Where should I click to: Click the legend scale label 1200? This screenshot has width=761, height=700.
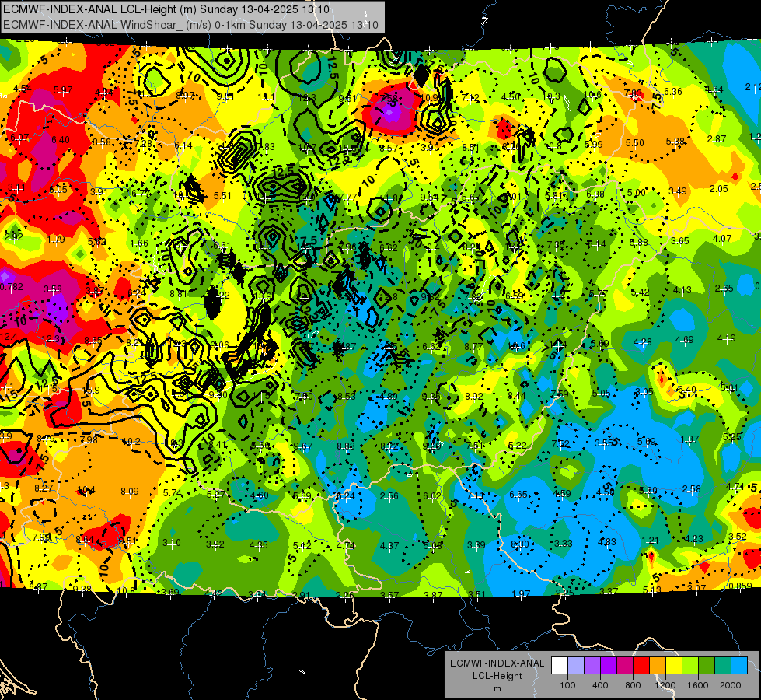point(665,685)
